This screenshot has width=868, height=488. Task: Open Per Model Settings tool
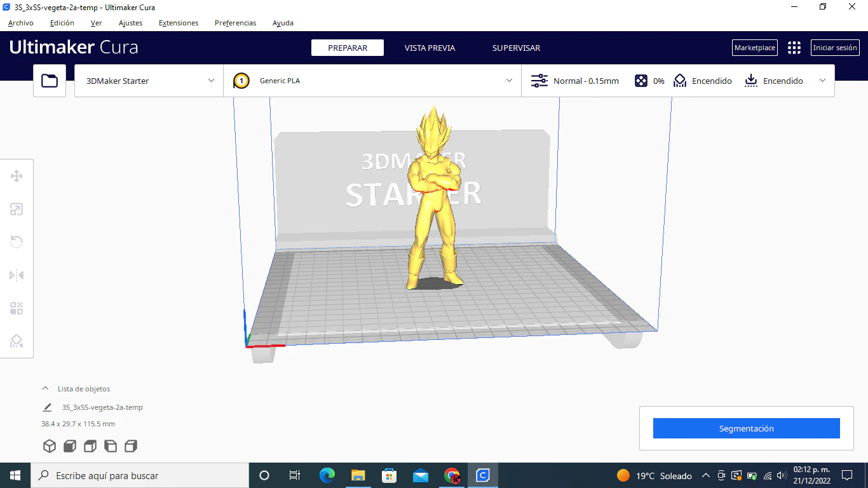(x=17, y=308)
